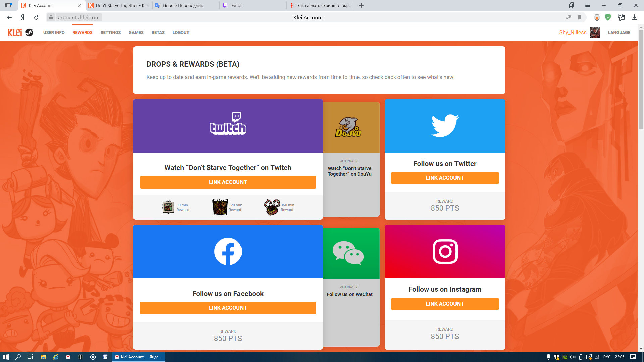Open the SETTINGS menu item
This screenshot has height=362, width=644.
110,32
